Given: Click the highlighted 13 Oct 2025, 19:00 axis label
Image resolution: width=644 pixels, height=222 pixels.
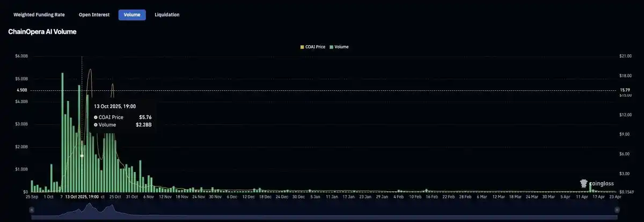Looking at the screenshot, I should [82, 197].
